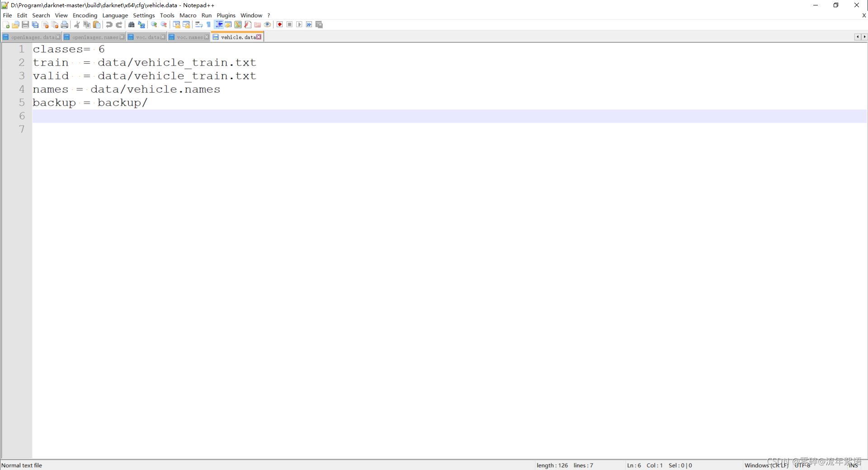Click the Normal text file status field
868x470 pixels.
pyautogui.click(x=22, y=465)
